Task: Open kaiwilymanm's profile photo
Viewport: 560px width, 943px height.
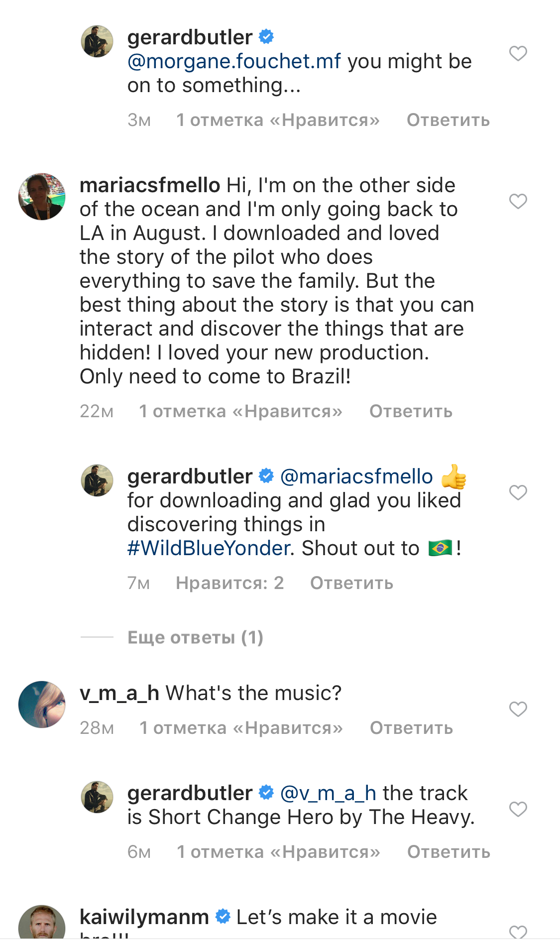Action: [42, 925]
